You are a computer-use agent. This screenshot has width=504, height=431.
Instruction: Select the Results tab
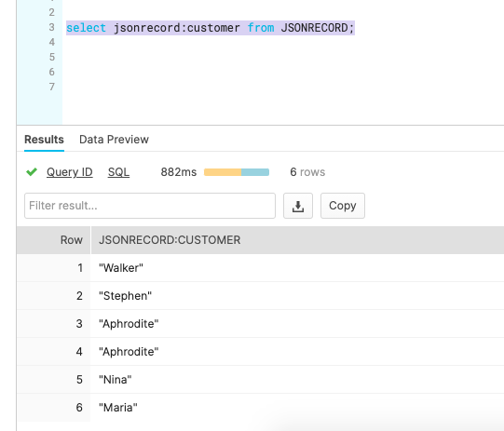tap(44, 140)
